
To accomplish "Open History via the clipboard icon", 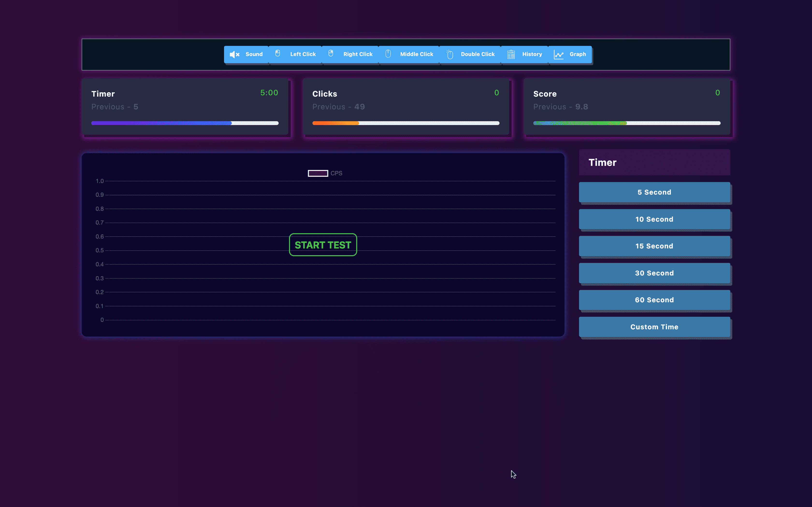I will 511,54.
